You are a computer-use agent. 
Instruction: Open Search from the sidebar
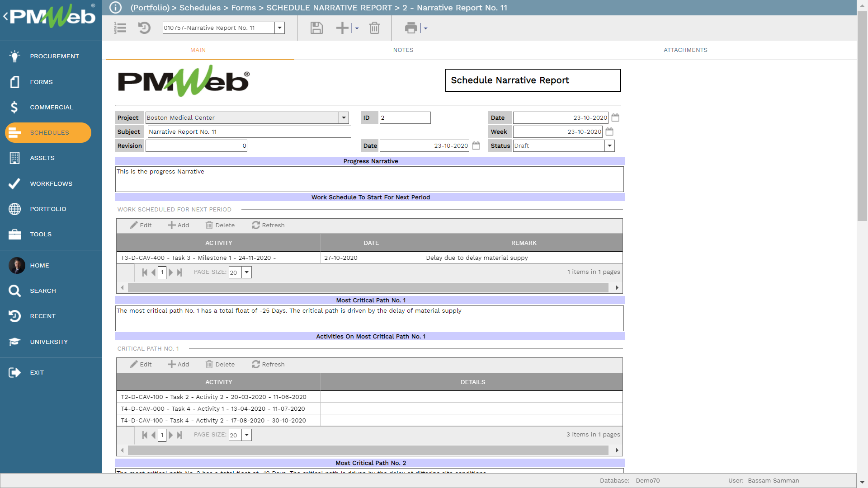[51, 291]
